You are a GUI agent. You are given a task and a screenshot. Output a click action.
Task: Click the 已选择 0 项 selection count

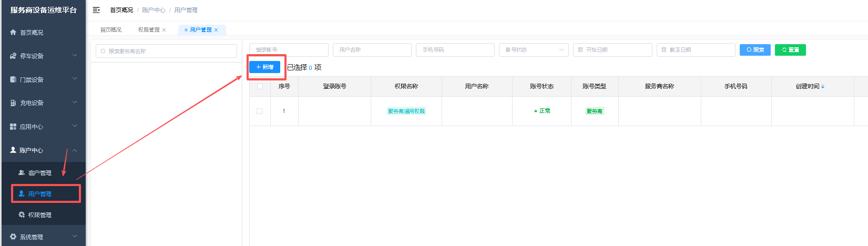coord(304,67)
